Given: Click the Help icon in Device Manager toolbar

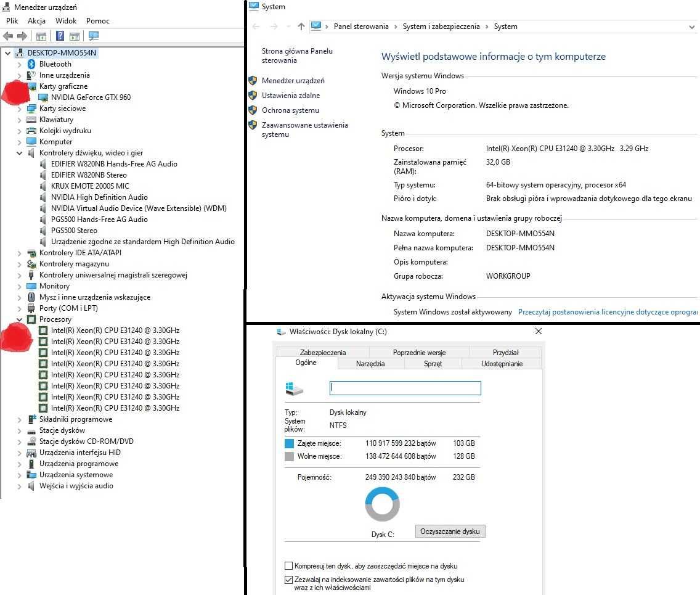Looking at the screenshot, I should click(x=60, y=36).
